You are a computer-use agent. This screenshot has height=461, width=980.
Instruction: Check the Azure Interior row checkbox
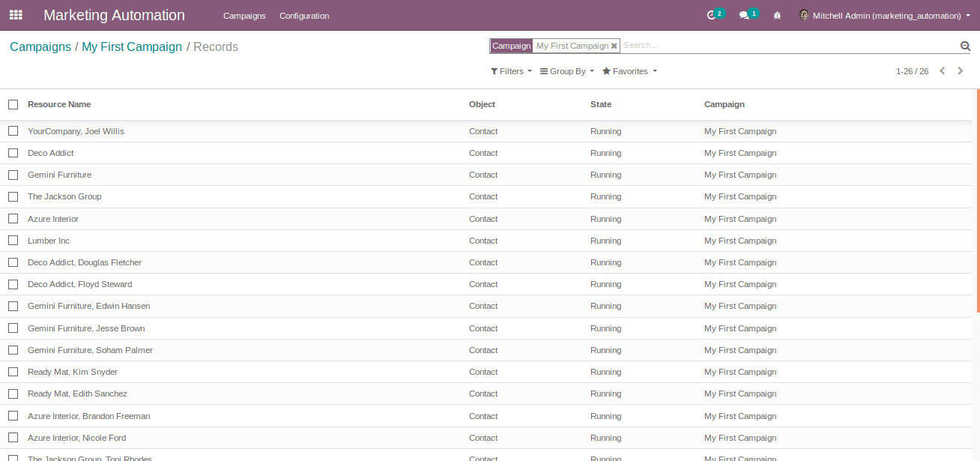coord(13,219)
